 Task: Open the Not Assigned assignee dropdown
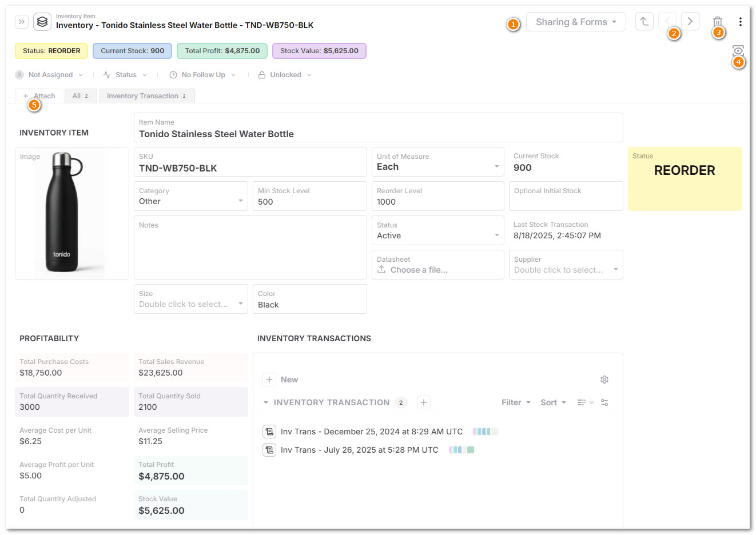point(49,75)
